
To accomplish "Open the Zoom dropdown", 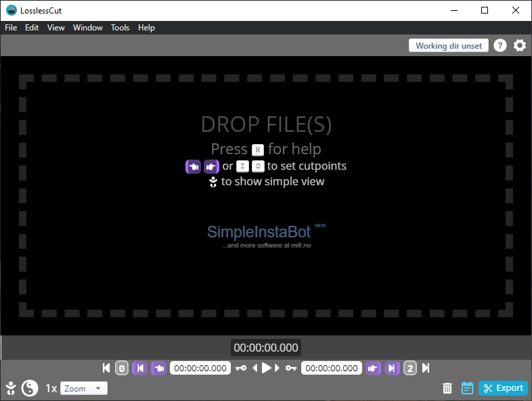I will click(x=84, y=388).
